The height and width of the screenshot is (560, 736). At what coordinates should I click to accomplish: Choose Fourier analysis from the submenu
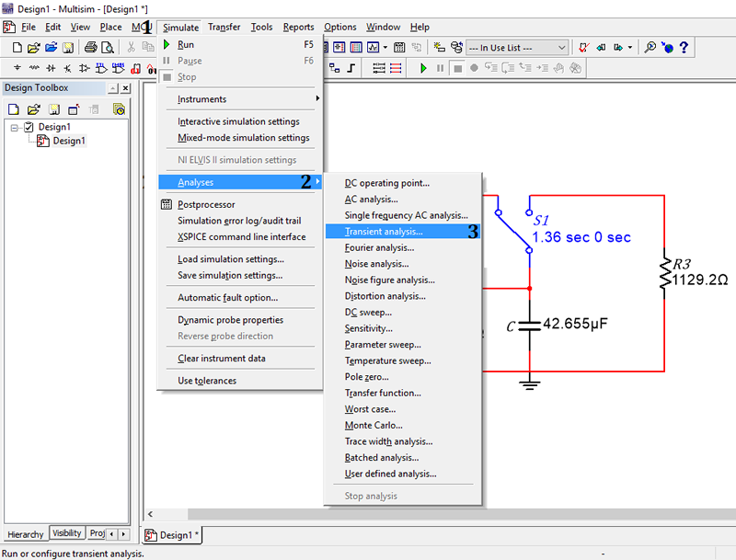403,247
